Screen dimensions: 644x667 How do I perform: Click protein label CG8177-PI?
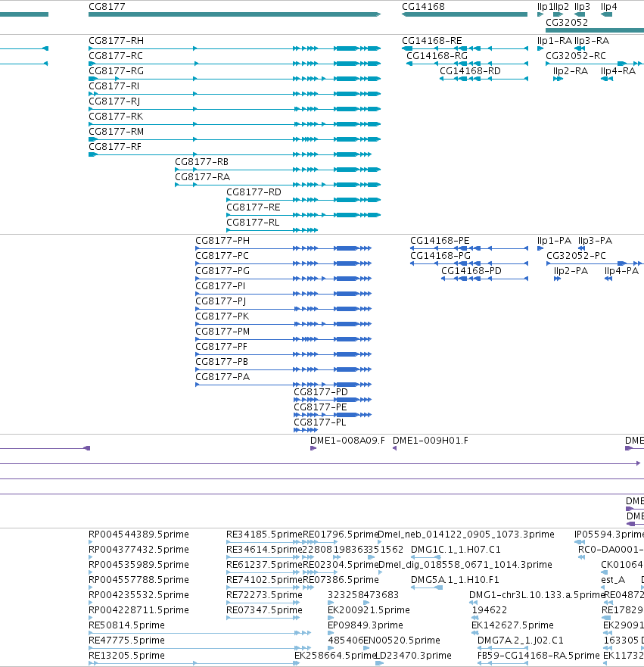[x=220, y=286]
